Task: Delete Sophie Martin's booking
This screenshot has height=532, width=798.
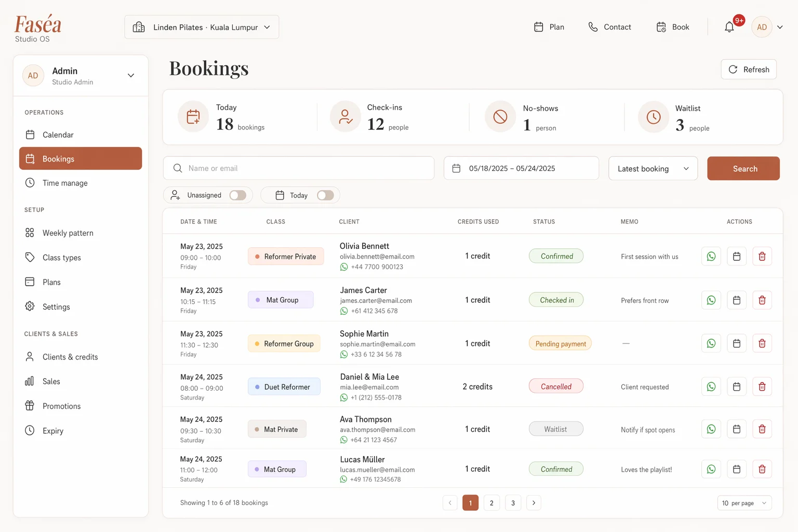Action: [x=762, y=343]
